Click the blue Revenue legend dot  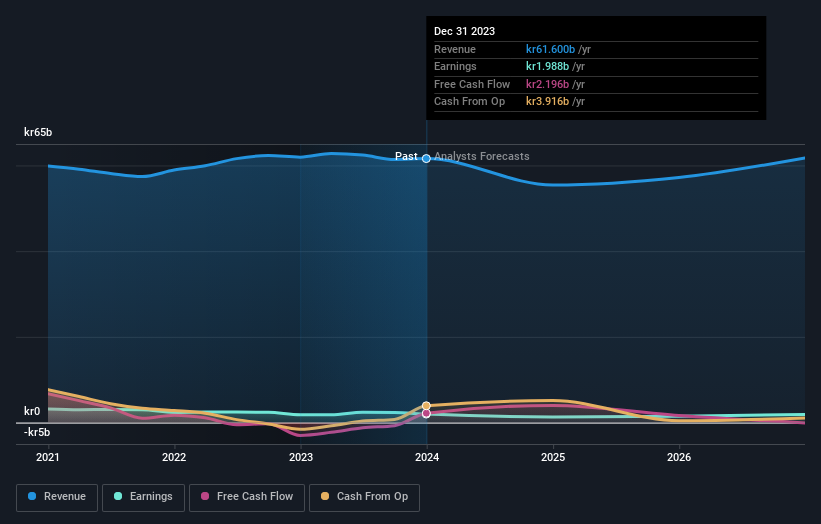[x=32, y=496]
